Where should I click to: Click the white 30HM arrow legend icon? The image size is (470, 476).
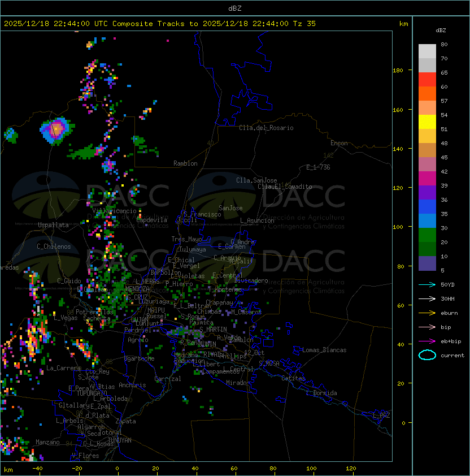pyautogui.click(x=427, y=299)
